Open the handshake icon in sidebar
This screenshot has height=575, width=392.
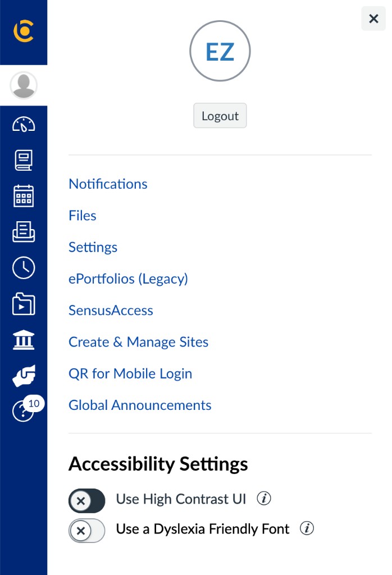[24, 376]
